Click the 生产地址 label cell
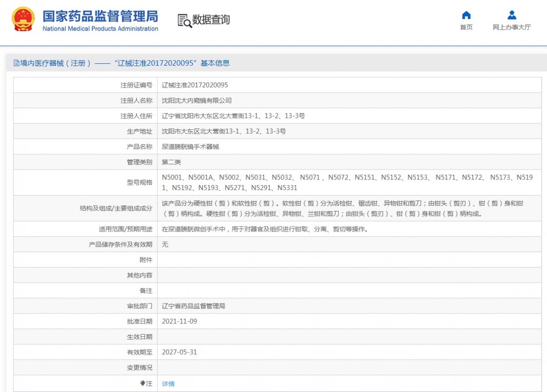Viewport: 547px width, 392px height. click(x=85, y=131)
